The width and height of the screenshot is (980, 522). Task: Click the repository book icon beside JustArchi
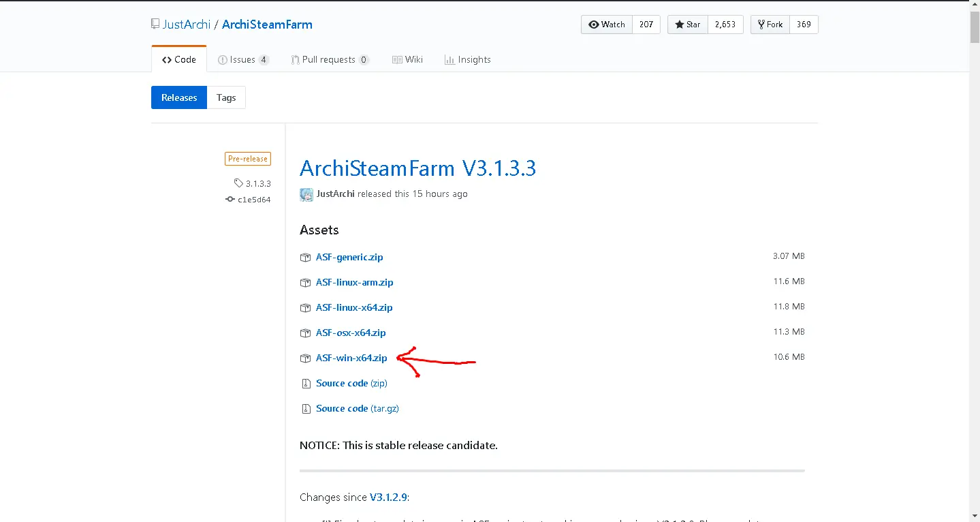point(155,25)
